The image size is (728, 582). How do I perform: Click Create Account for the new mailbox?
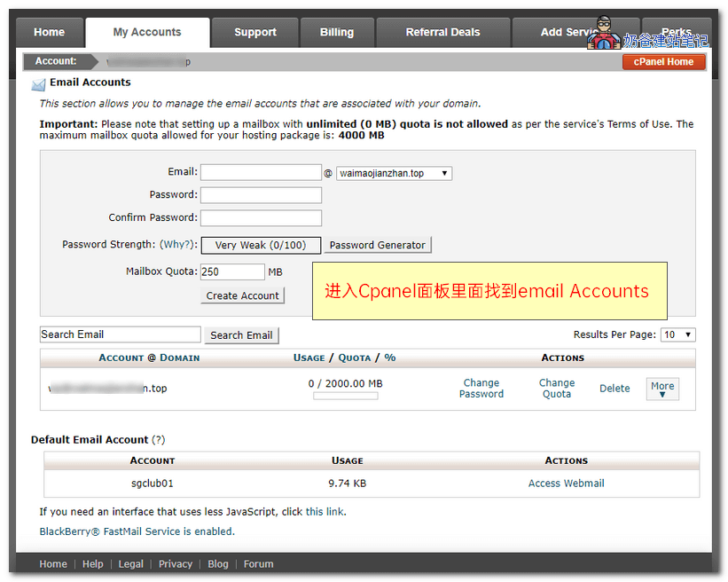click(x=242, y=295)
